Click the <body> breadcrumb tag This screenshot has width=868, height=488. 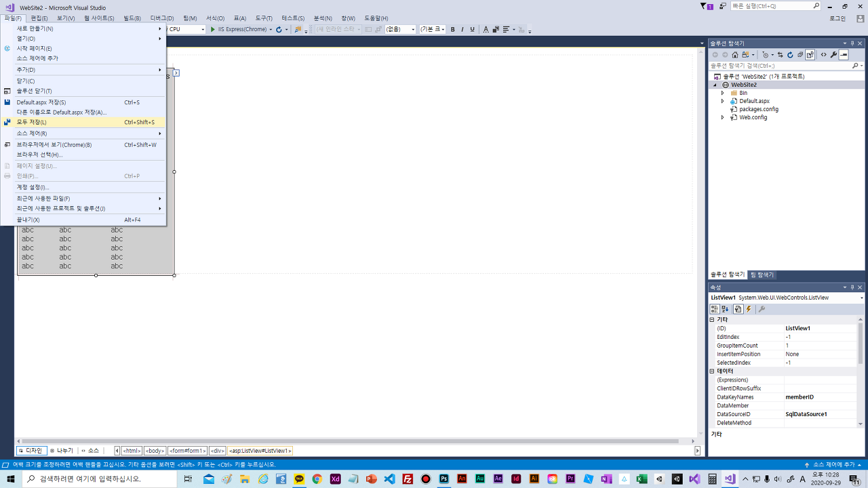point(155,451)
